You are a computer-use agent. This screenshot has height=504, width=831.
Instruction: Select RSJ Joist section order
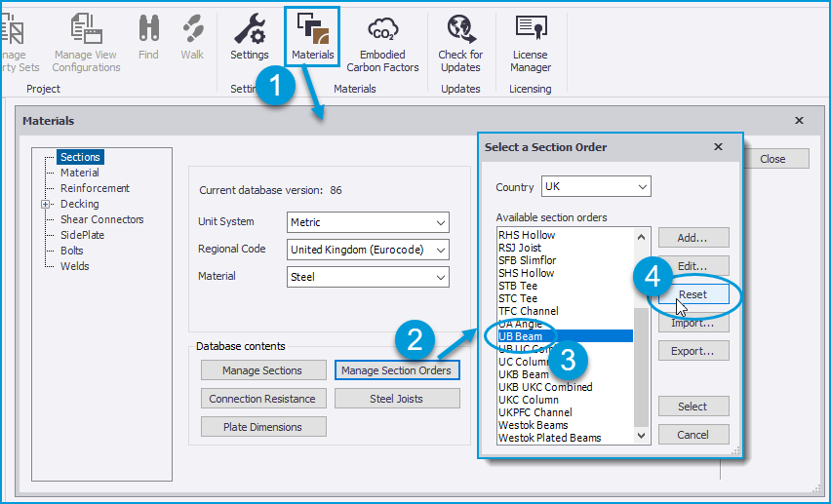[520, 248]
